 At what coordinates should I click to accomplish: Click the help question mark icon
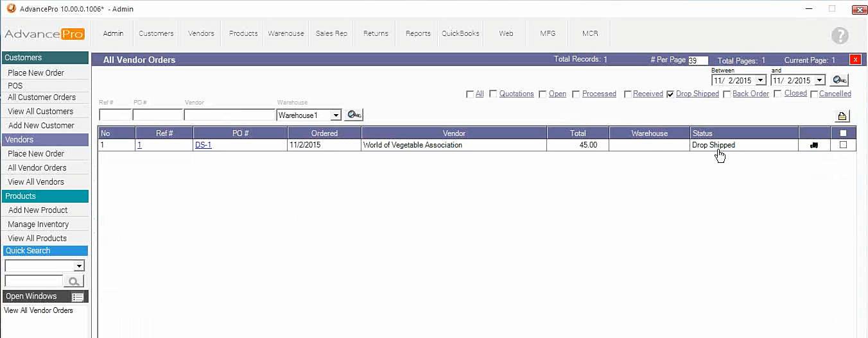click(839, 36)
